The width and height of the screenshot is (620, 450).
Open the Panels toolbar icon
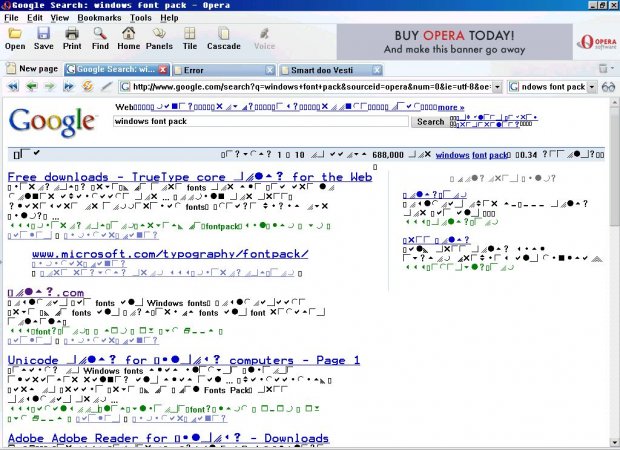point(159,39)
